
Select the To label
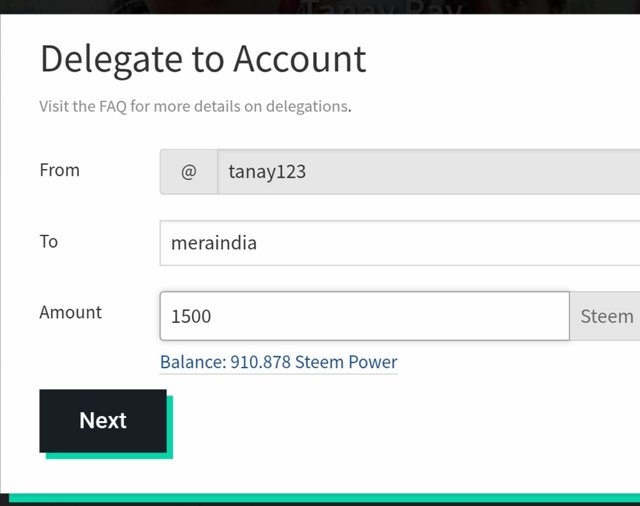[x=49, y=242]
